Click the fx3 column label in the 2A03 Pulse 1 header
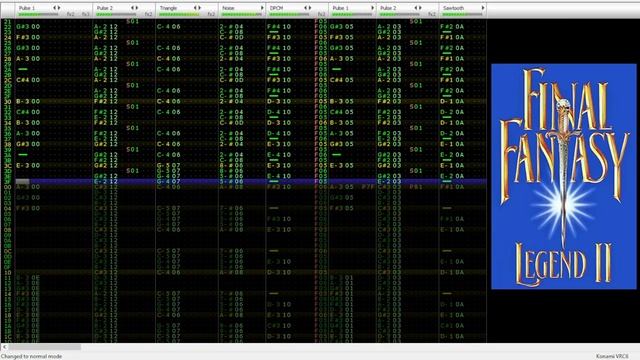 tap(85, 14)
